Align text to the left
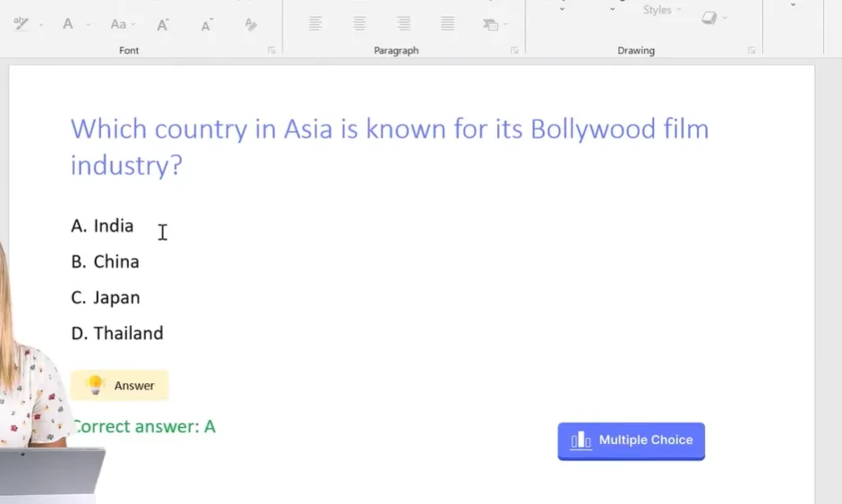Viewport: 842px width, 504px height. point(315,24)
